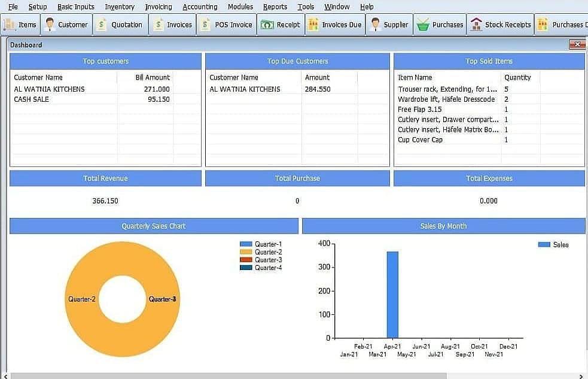Open the Basic Inputs menu
Image resolution: width=588 pixels, height=379 pixels.
pyautogui.click(x=75, y=7)
